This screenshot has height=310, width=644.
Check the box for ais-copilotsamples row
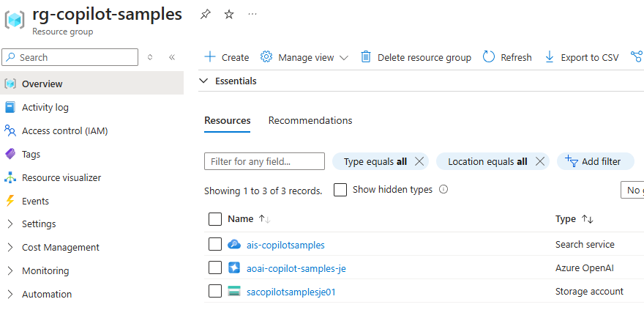pyautogui.click(x=215, y=245)
